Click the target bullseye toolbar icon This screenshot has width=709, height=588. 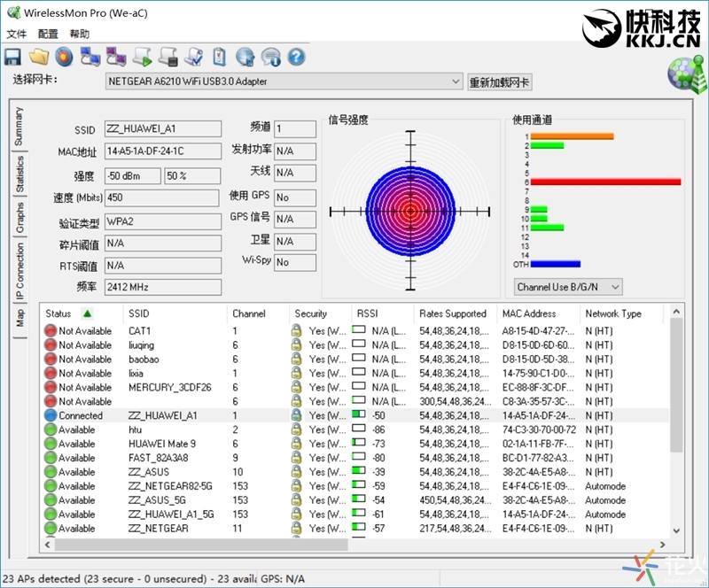pos(64,57)
